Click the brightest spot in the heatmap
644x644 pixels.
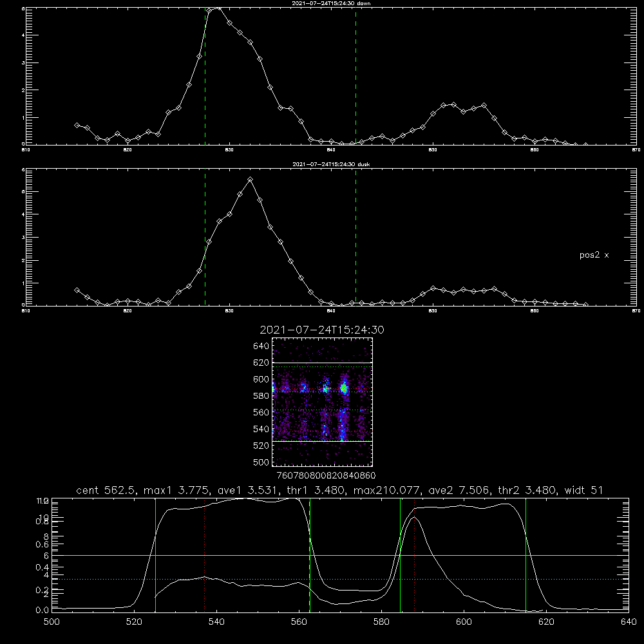click(x=344, y=388)
